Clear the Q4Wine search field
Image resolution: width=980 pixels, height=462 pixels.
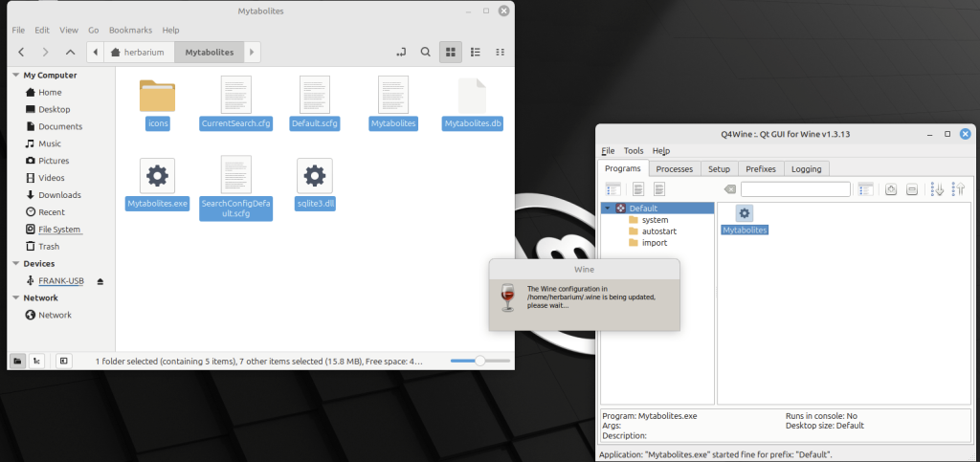pyautogui.click(x=730, y=189)
